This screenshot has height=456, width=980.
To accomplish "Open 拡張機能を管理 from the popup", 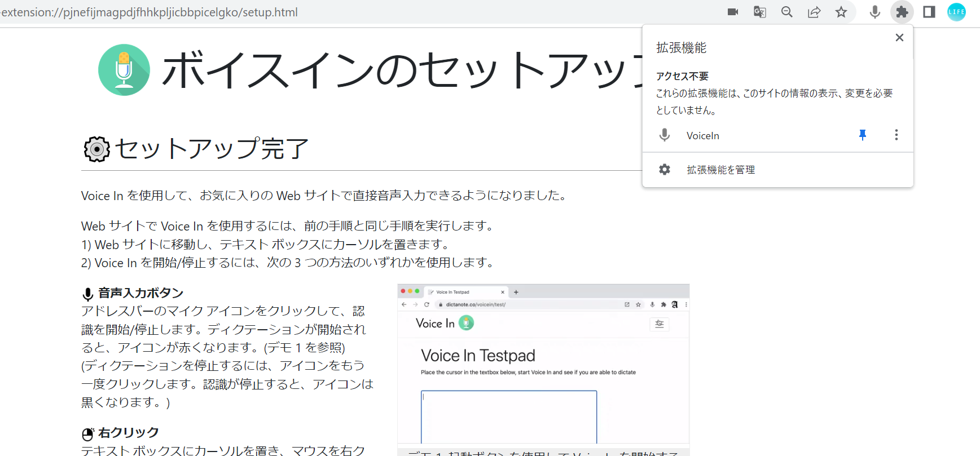I will point(777,170).
